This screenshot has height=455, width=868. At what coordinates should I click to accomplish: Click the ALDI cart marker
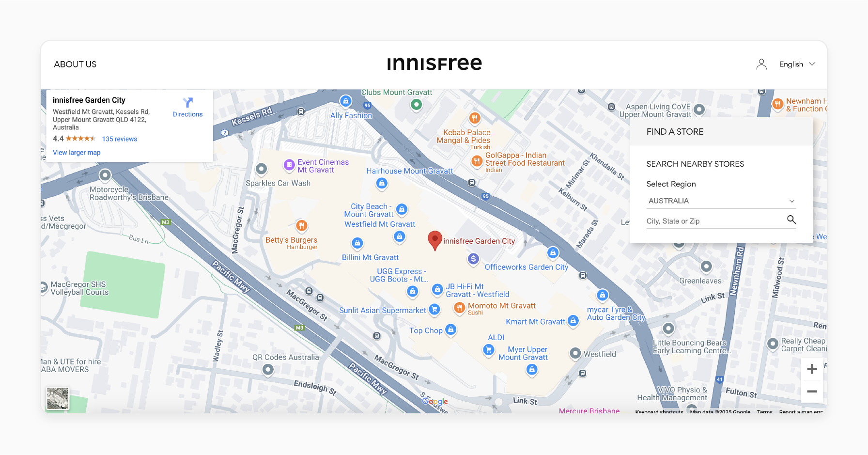coord(489,349)
